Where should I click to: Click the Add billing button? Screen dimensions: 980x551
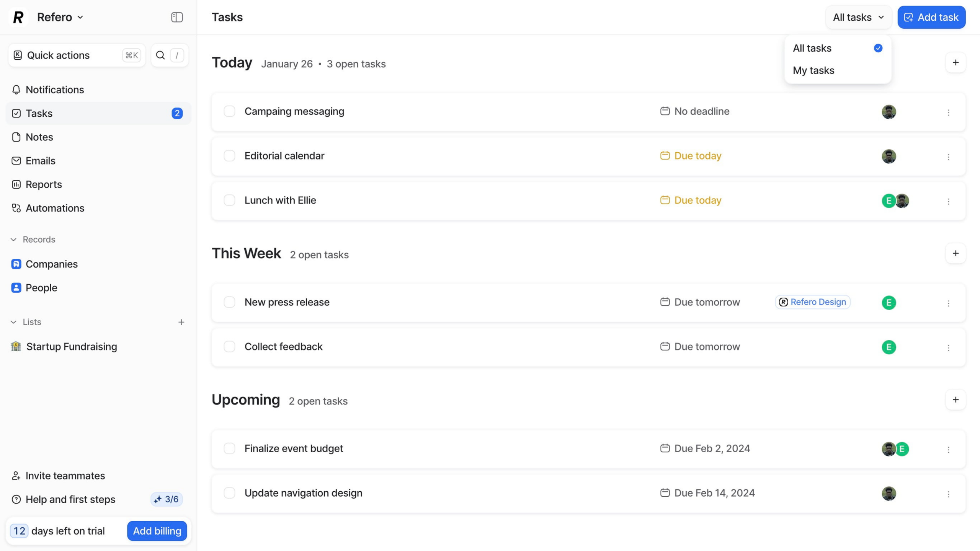click(x=157, y=531)
